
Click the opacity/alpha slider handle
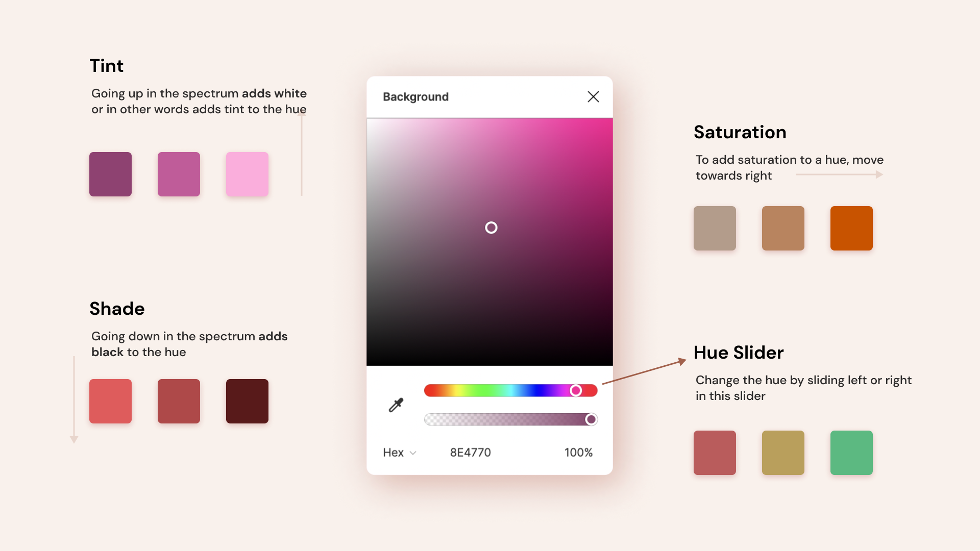coord(590,419)
